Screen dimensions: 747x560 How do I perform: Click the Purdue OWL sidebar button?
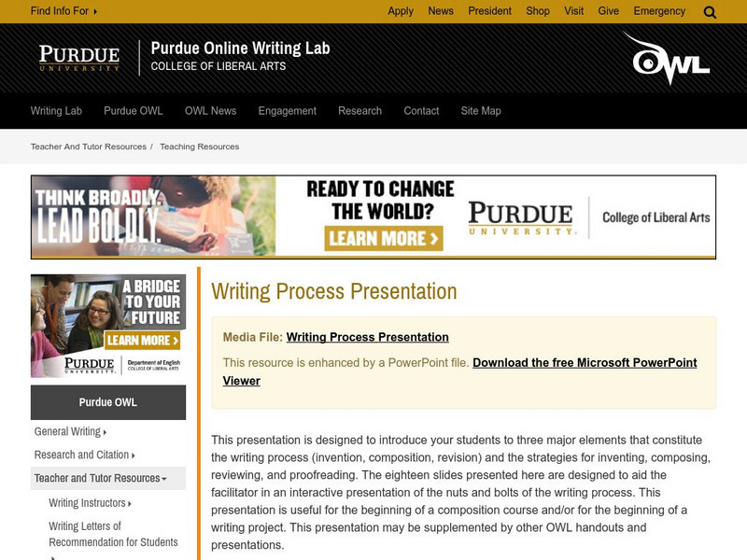click(108, 402)
